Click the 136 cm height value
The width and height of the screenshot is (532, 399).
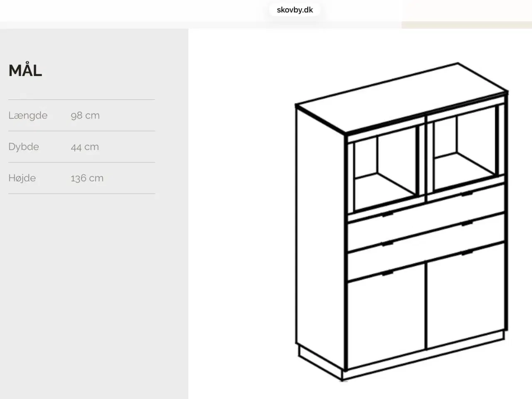(87, 178)
